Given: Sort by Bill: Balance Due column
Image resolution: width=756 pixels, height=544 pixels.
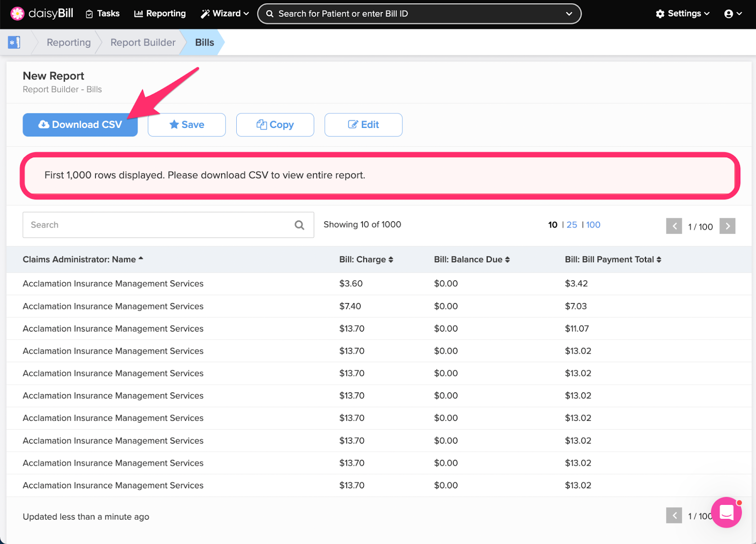Looking at the screenshot, I should [x=472, y=259].
